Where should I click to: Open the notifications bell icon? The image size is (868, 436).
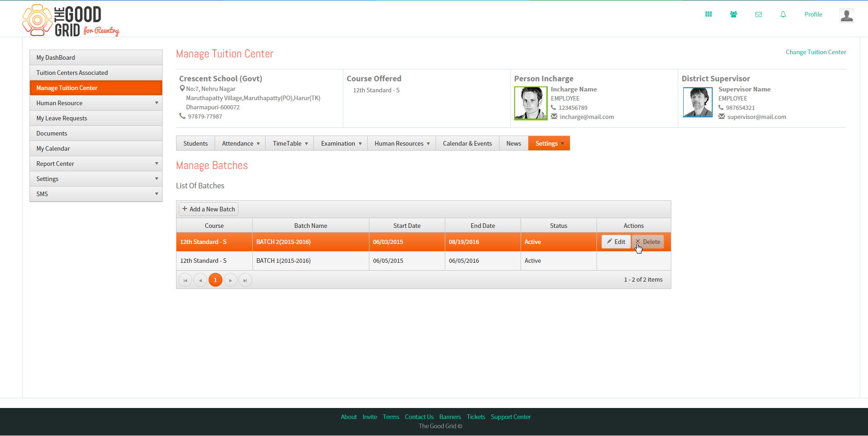pos(783,14)
